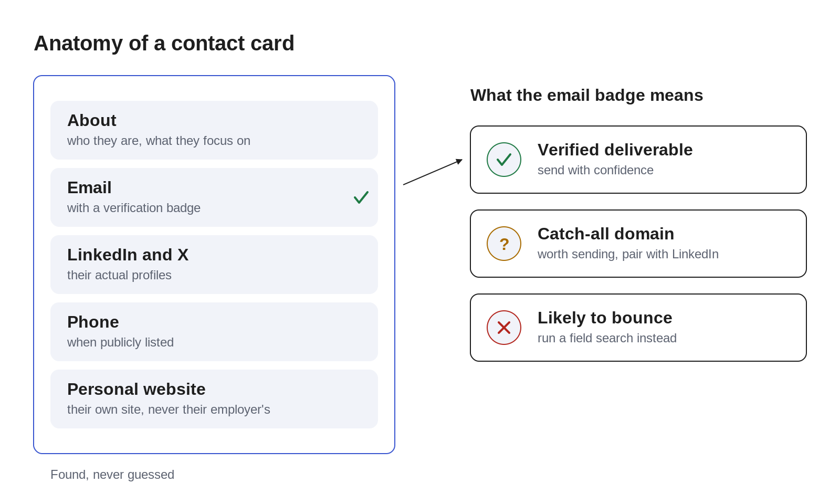Click the arrow pointing to Verified deliverable
The width and height of the screenshot is (840, 504).
[433, 172]
